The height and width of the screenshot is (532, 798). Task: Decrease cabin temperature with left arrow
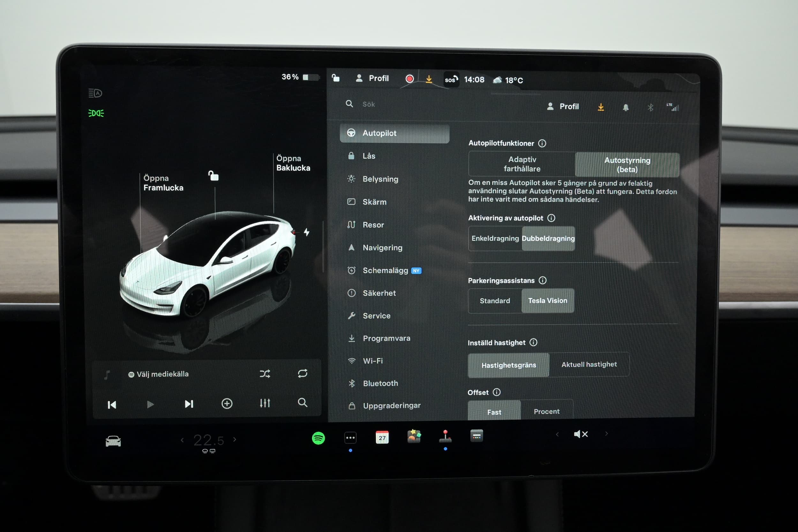[183, 440]
